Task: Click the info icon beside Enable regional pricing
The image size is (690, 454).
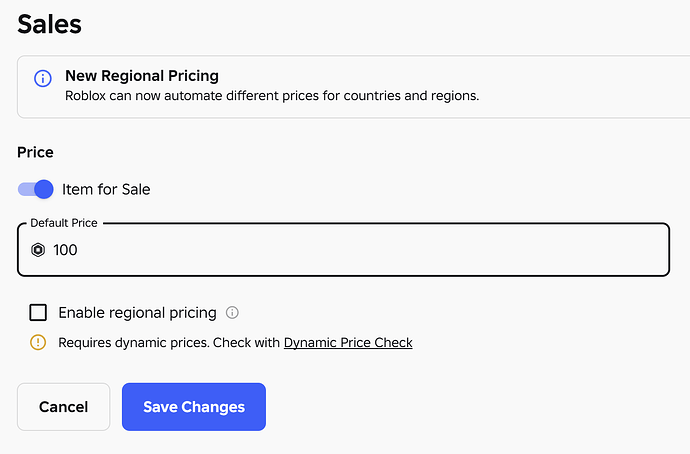Action: pyautogui.click(x=232, y=312)
